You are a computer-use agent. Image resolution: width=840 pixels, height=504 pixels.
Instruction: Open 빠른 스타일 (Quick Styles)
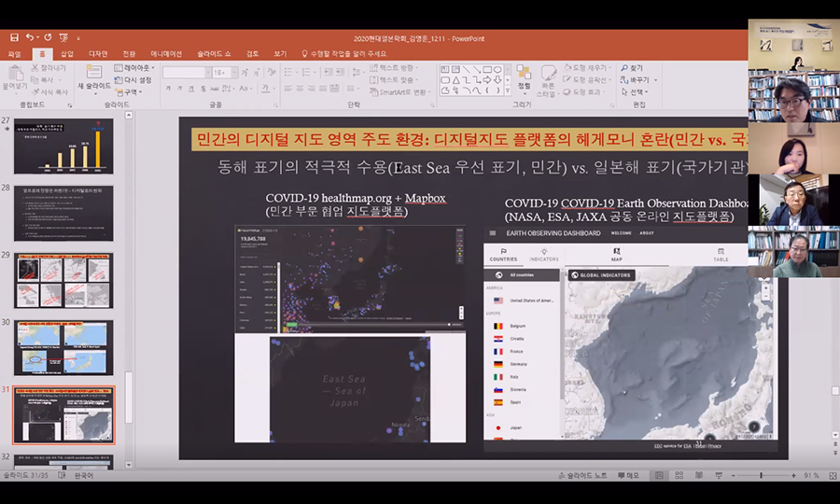(548, 80)
